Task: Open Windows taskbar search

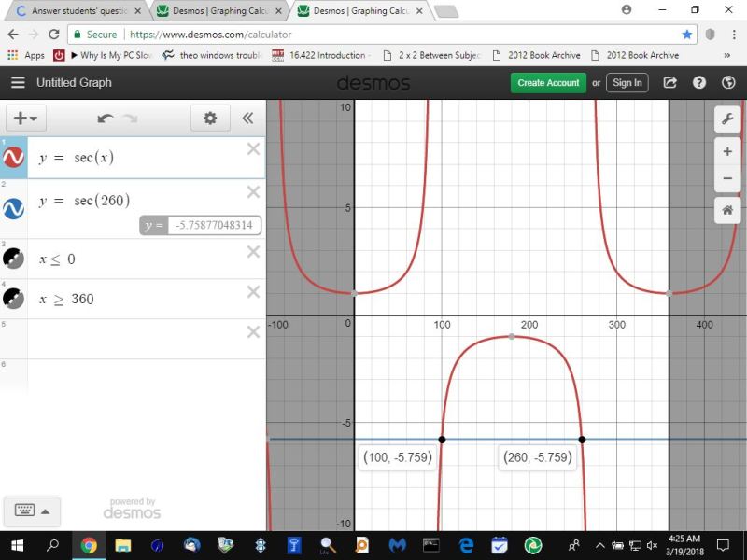Action: [x=52, y=545]
